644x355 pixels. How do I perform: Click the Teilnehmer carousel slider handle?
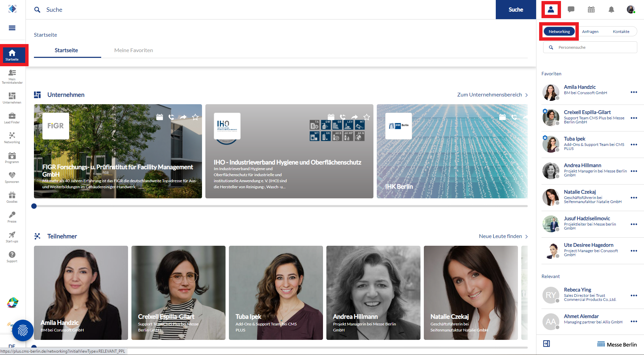click(x=34, y=347)
